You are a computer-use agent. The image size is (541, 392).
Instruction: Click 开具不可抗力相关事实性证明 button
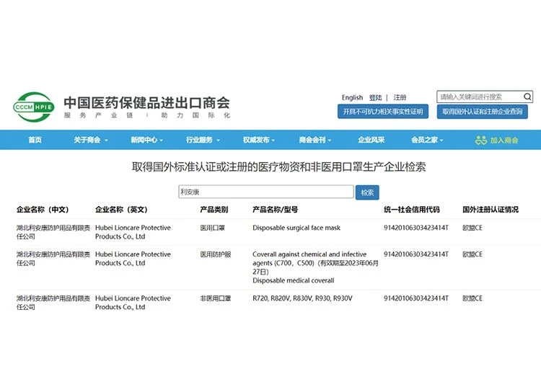(x=383, y=112)
